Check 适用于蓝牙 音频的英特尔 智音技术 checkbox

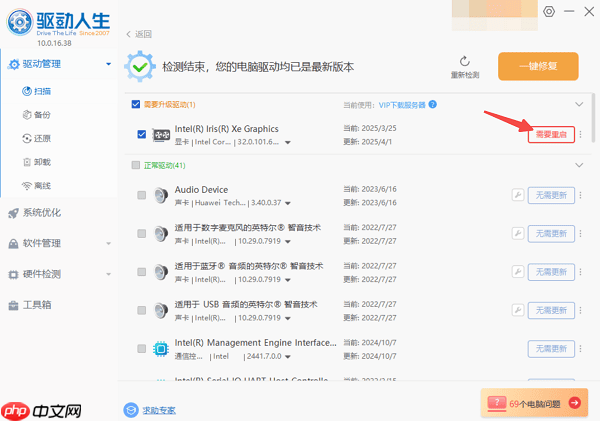(x=142, y=272)
